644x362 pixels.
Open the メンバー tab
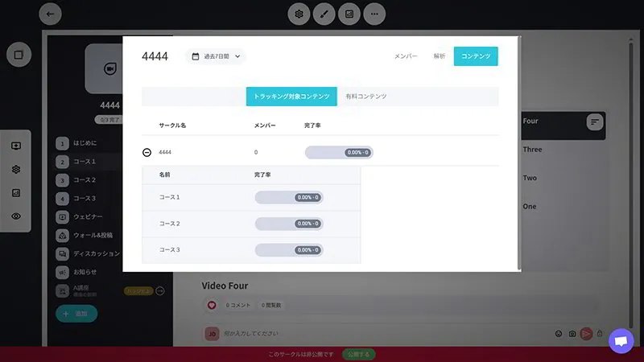(406, 56)
